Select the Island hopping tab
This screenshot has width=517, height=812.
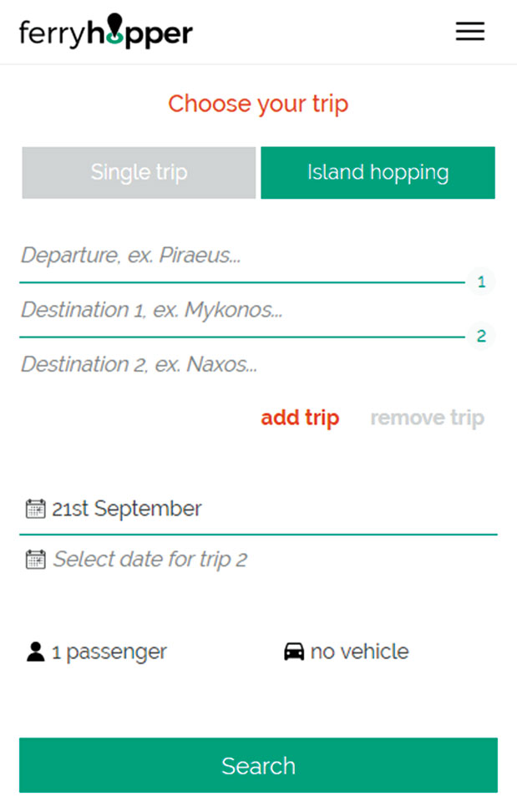[x=378, y=173]
